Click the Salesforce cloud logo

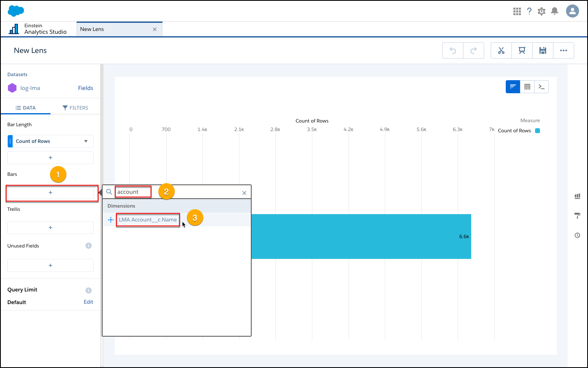[16, 11]
